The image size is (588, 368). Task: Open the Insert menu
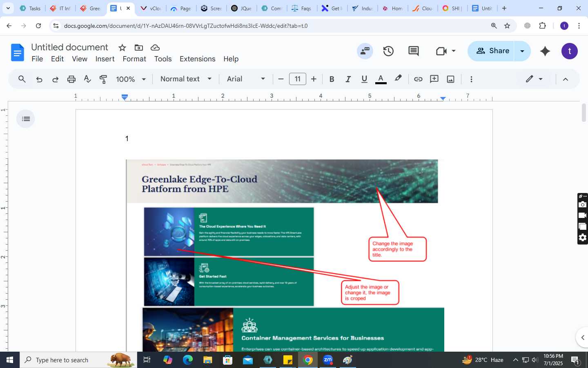105,59
